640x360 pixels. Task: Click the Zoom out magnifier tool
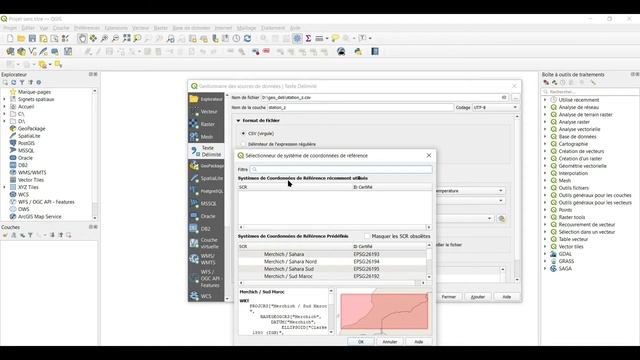click(116, 38)
